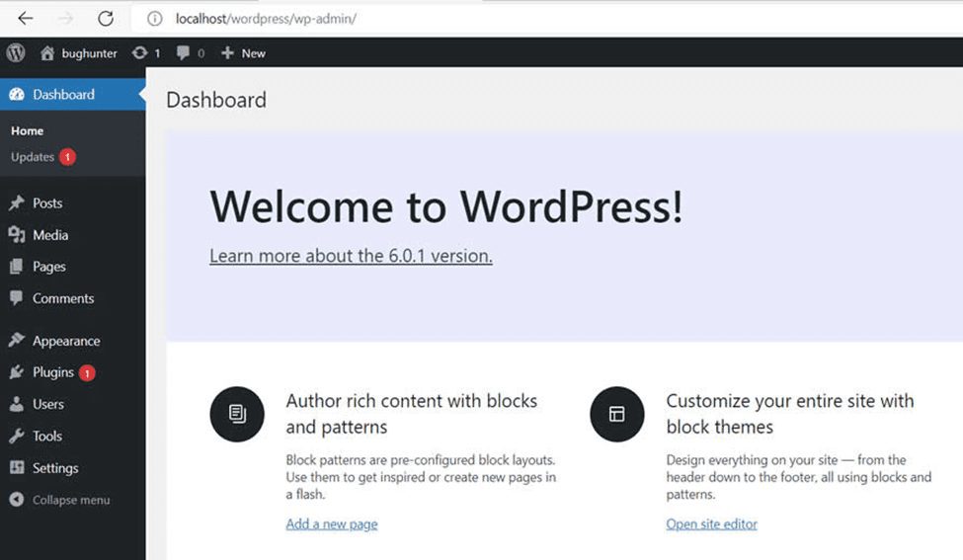The height and width of the screenshot is (560, 963).
Task: Click the Users person icon
Action: 17,404
